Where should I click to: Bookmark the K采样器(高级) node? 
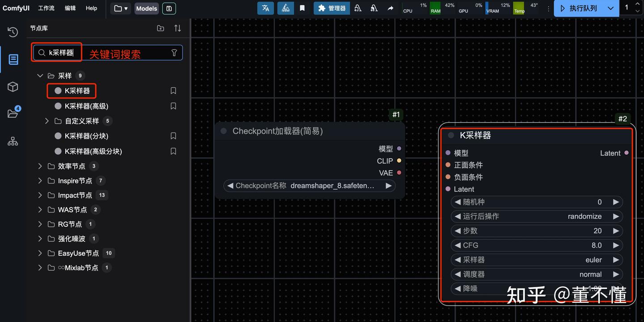pos(174,106)
